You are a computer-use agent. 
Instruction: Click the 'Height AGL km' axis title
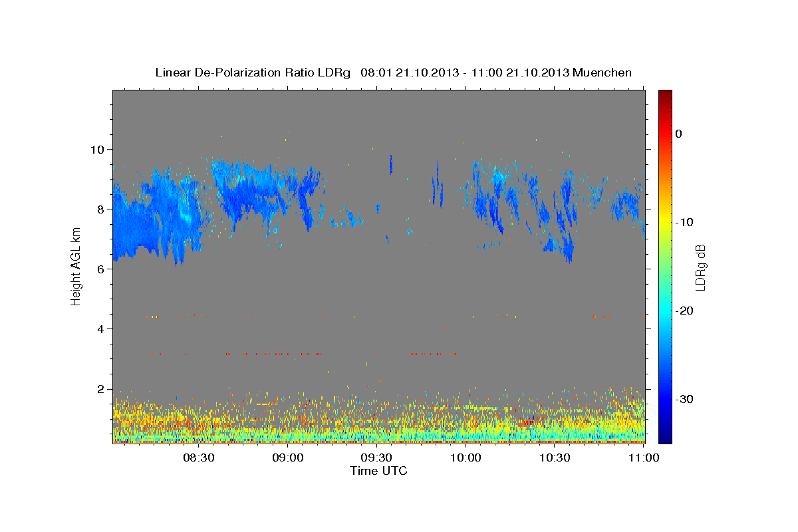(x=76, y=266)
